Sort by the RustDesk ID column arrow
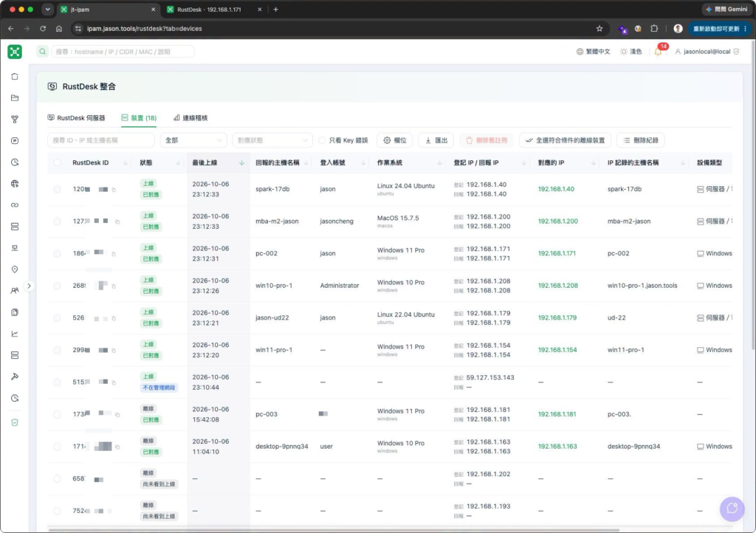 coord(126,163)
